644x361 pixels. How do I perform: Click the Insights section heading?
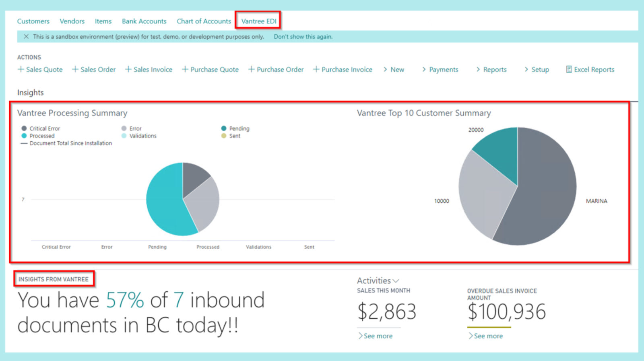(30, 93)
